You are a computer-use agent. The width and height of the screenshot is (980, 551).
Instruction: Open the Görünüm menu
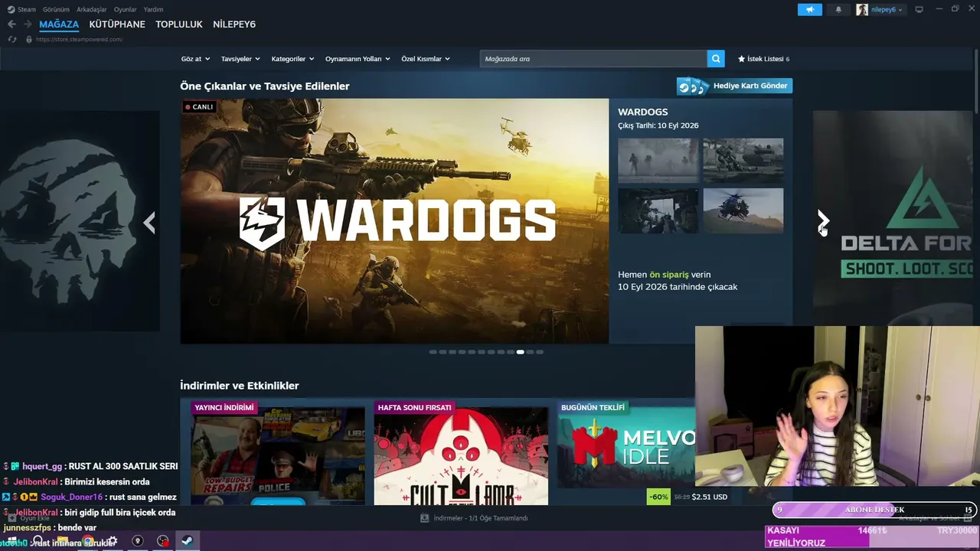(x=56, y=9)
